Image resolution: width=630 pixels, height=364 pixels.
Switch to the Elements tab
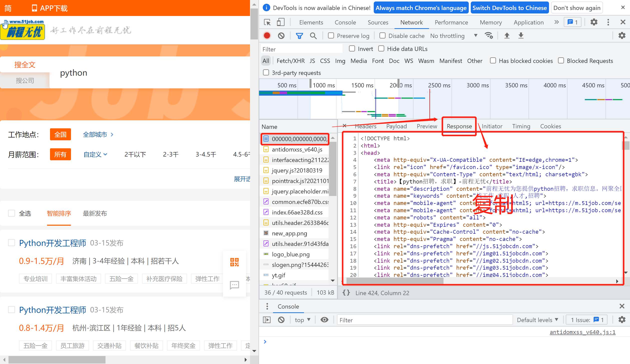tap(311, 22)
